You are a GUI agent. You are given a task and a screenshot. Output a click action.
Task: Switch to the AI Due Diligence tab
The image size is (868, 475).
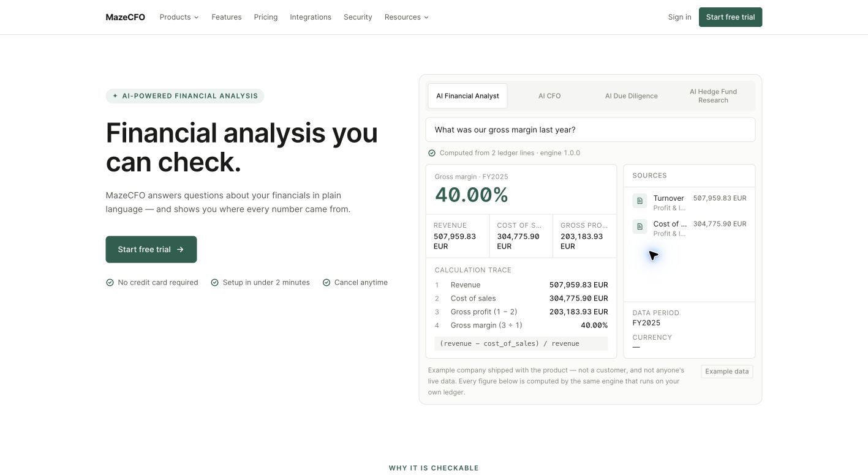632,96
